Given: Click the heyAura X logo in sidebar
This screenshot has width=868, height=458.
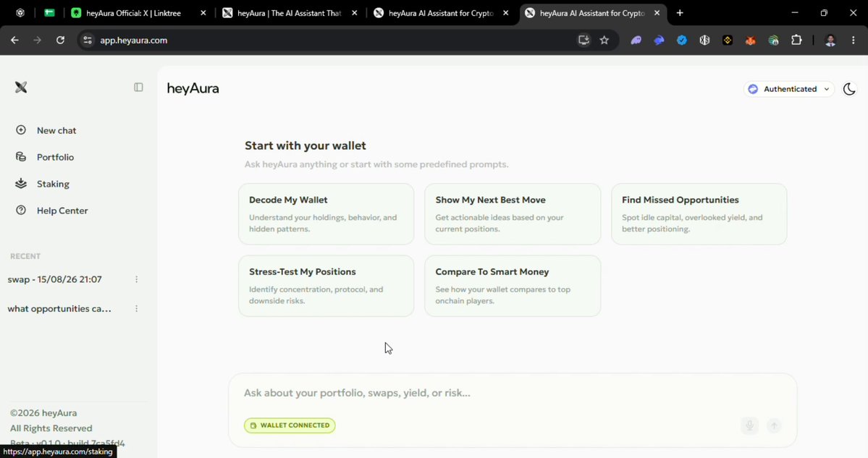Looking at the screenshot, I should pos(21,88).
